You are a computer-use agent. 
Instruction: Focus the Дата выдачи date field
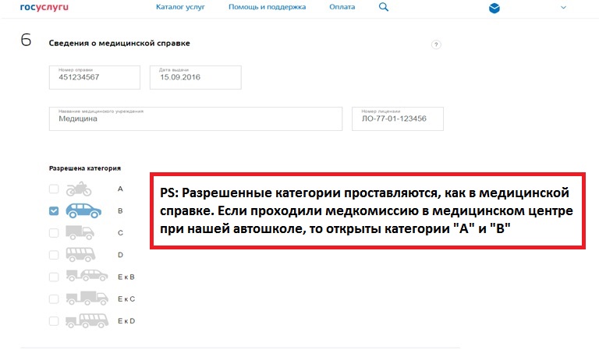tap(195, 77)
